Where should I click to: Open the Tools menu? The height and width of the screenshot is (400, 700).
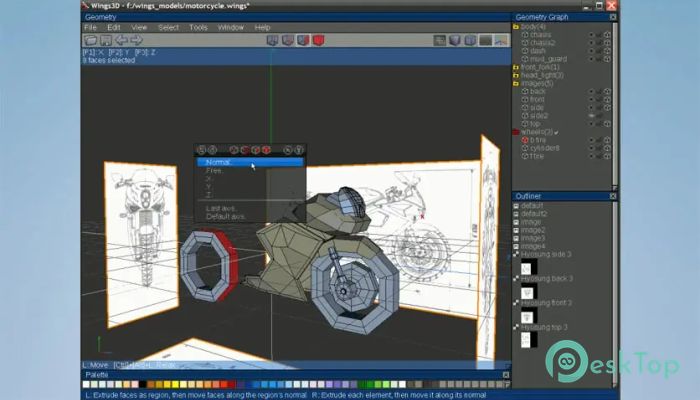(198, 27)
